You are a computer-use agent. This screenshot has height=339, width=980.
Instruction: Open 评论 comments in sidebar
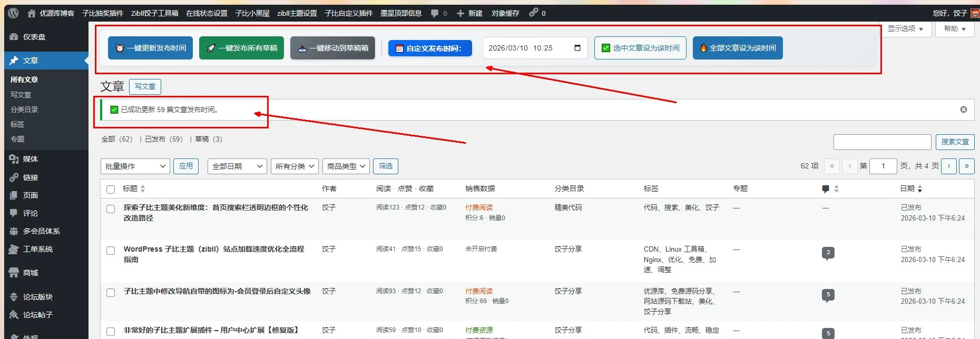[x=30, y=213]
